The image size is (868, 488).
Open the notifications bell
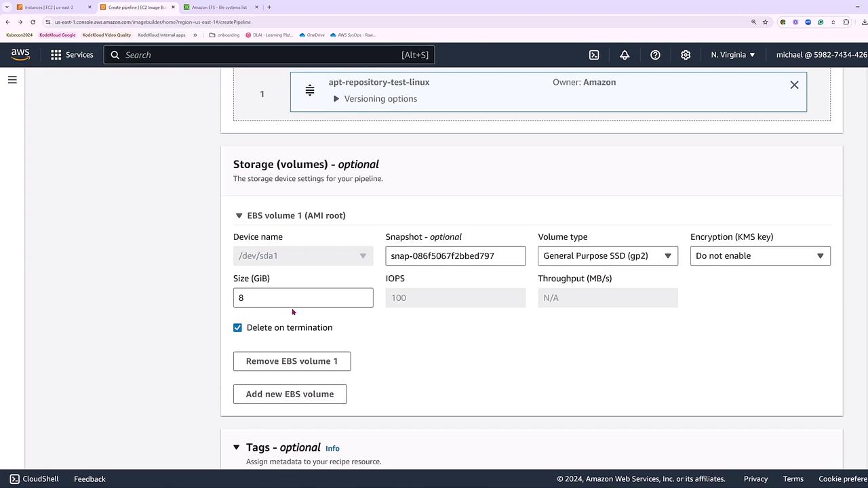(x=625, y=55)
